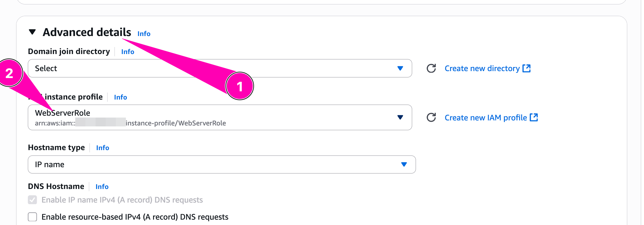Click the Domain join directory dropdown arrow
The image size is (644, 225).
point(400,68)
